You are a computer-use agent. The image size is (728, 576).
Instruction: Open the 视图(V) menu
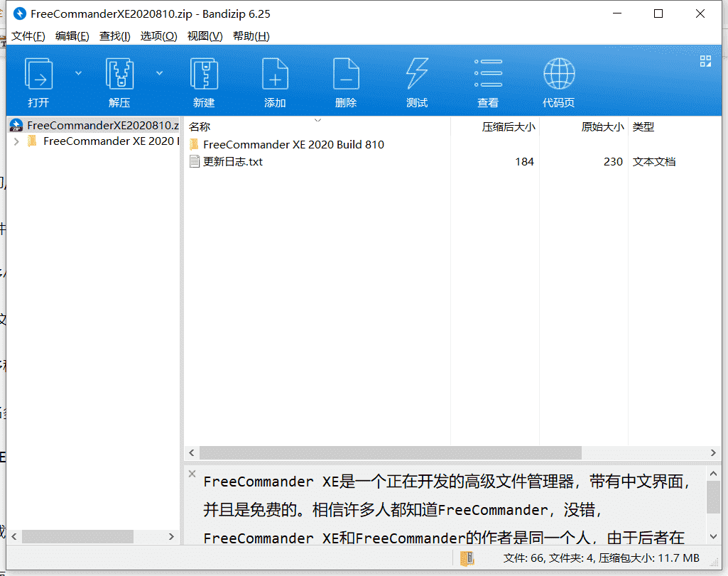pos(205,36)
